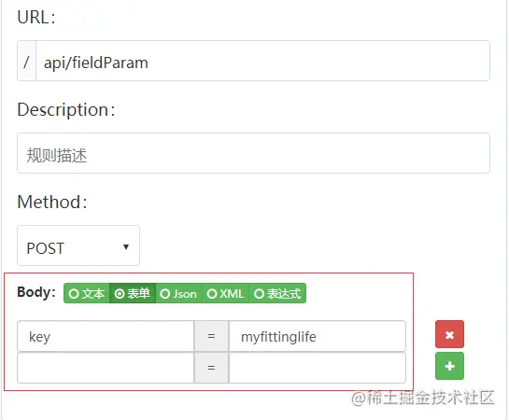Select the 表单 body type radio
Screen dimensions: 509x420
(x=133, y=293)
